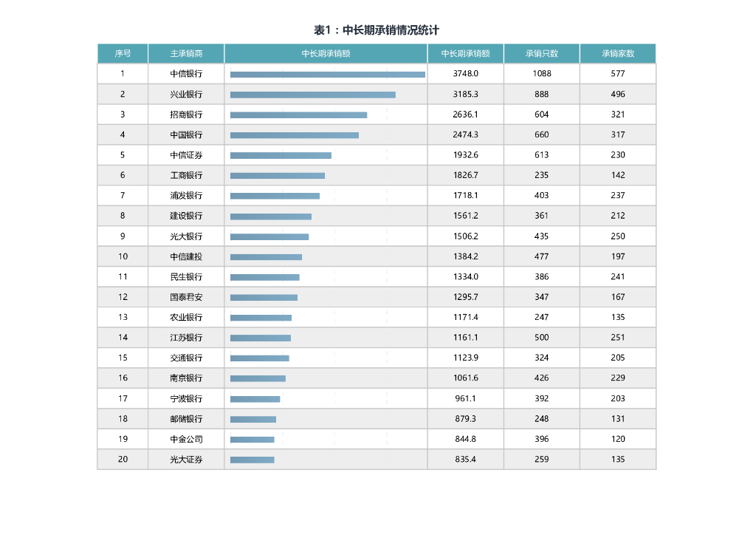The width and height of the screenshot is (756, 535).
Task: Click the 农业银行 name cell
Action: pos(186,318)
